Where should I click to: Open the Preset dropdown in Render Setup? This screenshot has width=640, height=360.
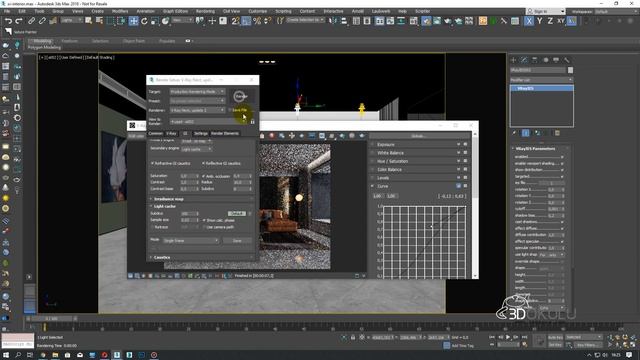click(197, 101)
